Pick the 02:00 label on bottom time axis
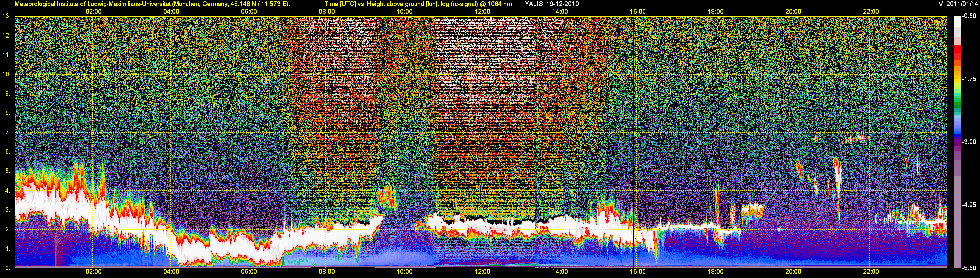 93,272
